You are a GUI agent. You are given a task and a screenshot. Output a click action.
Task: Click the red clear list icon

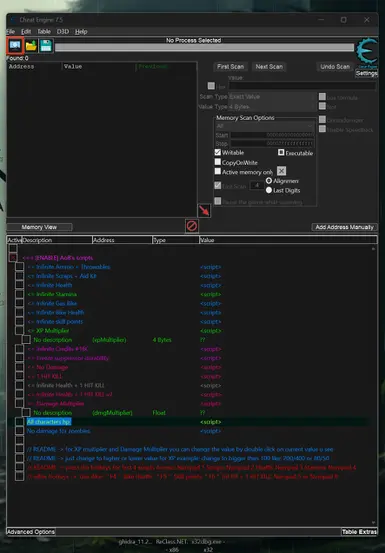pos(192,226)
